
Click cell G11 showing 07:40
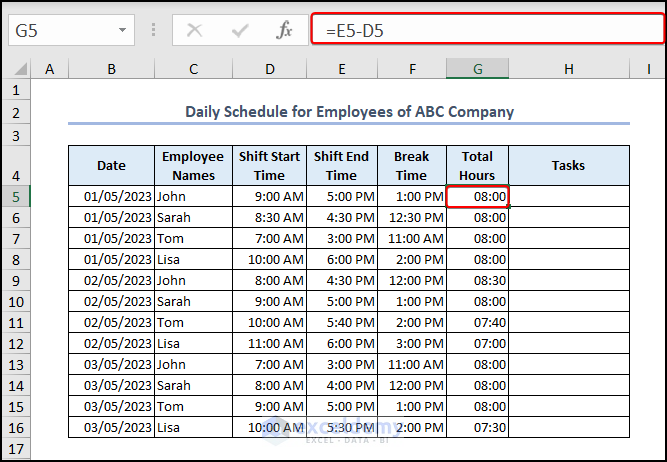(x=477, y=323)
